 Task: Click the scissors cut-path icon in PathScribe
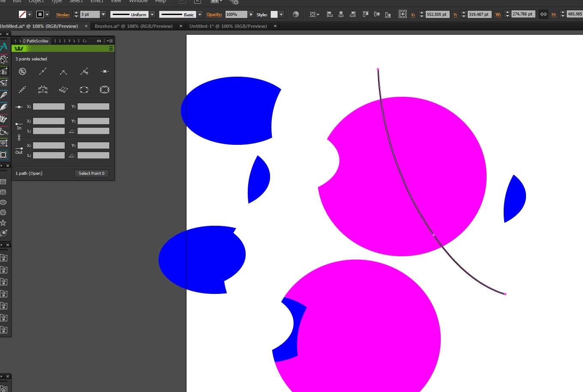84,72
